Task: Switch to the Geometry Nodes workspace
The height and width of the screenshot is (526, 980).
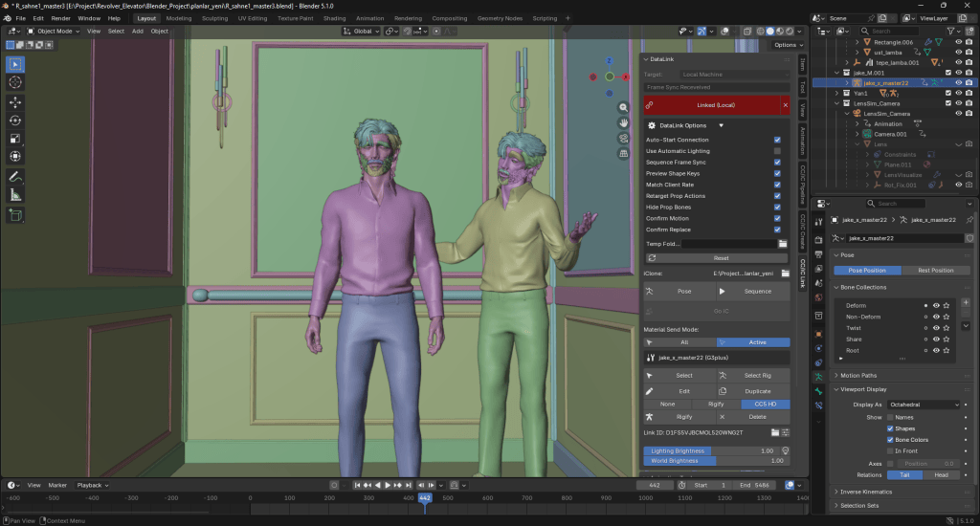Action: [x=500, y=18]
